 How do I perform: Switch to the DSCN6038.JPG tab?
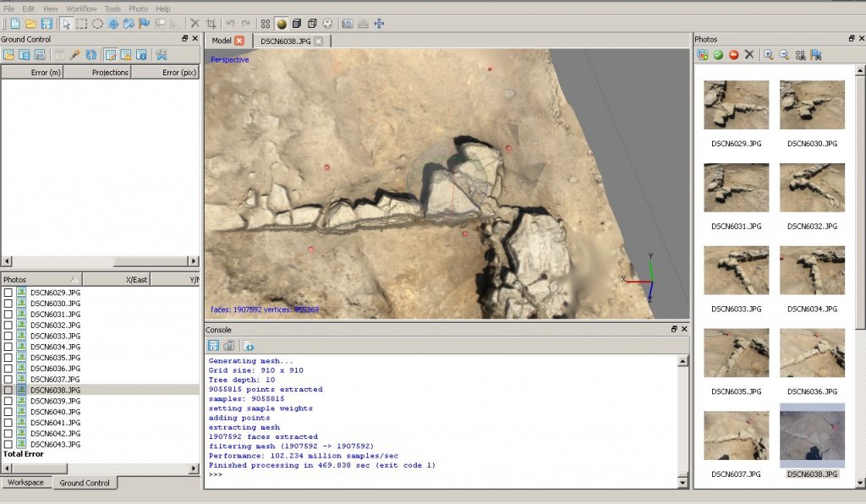284,40
